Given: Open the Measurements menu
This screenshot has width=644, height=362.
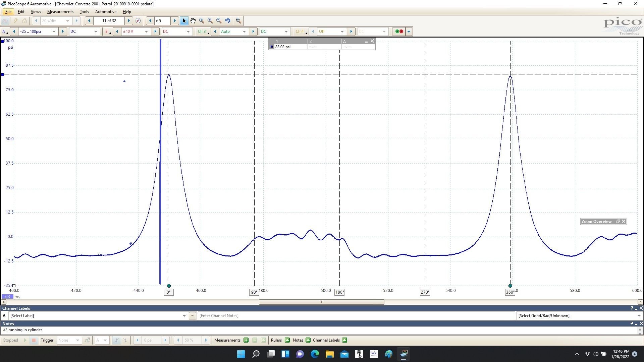Looking at the screenshot, I should (x=60, y=12).
